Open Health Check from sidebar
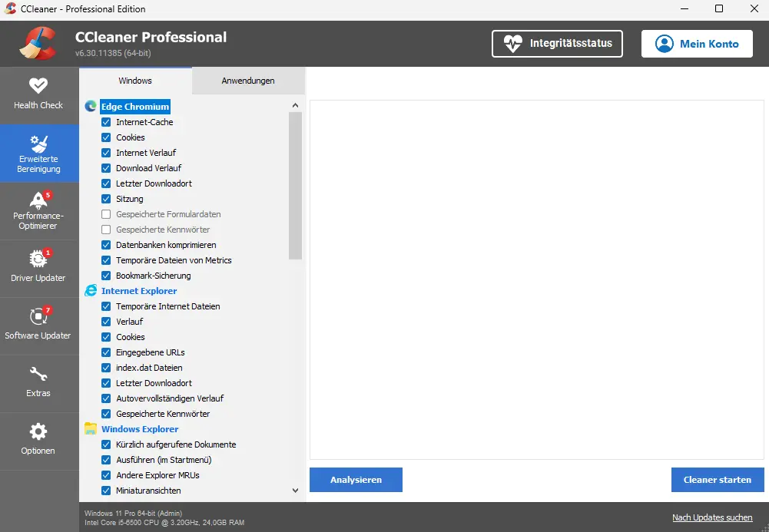This screenshot has height=532, width=769. click(38, 94)
